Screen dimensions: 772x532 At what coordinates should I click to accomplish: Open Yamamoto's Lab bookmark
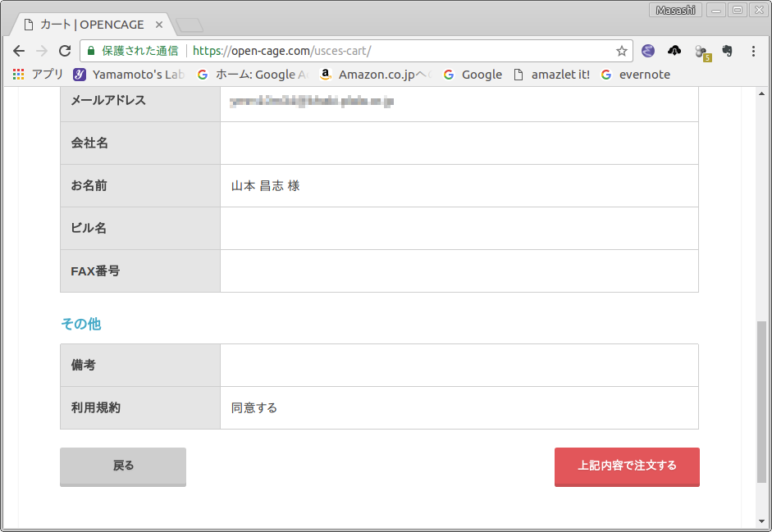(129, 75)
